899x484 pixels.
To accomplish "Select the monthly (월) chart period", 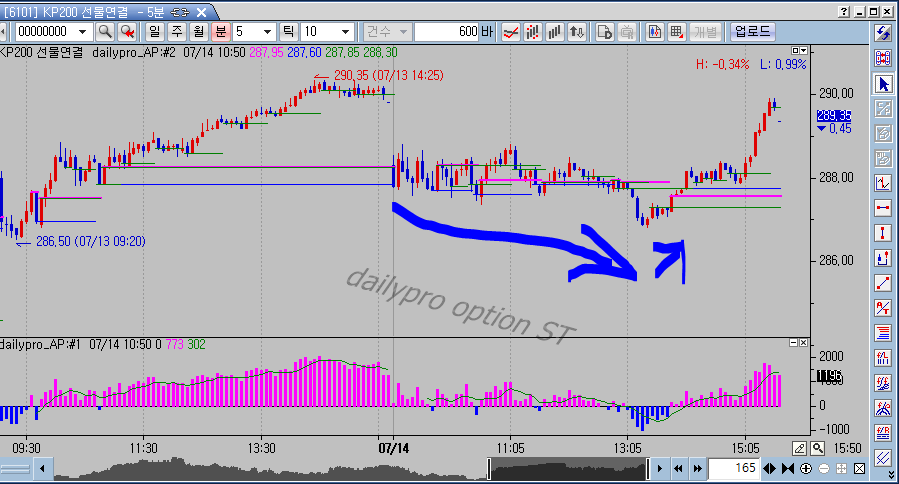I will coord(198,32).
